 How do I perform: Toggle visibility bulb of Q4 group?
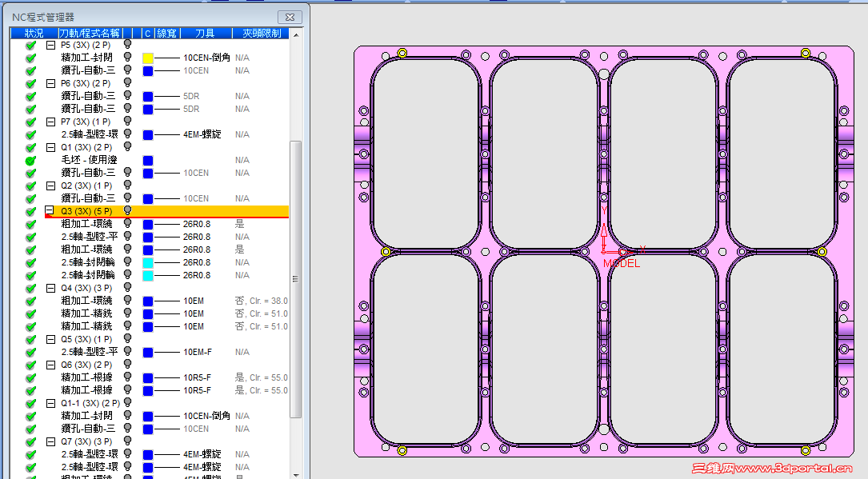[x=127, y=288]
